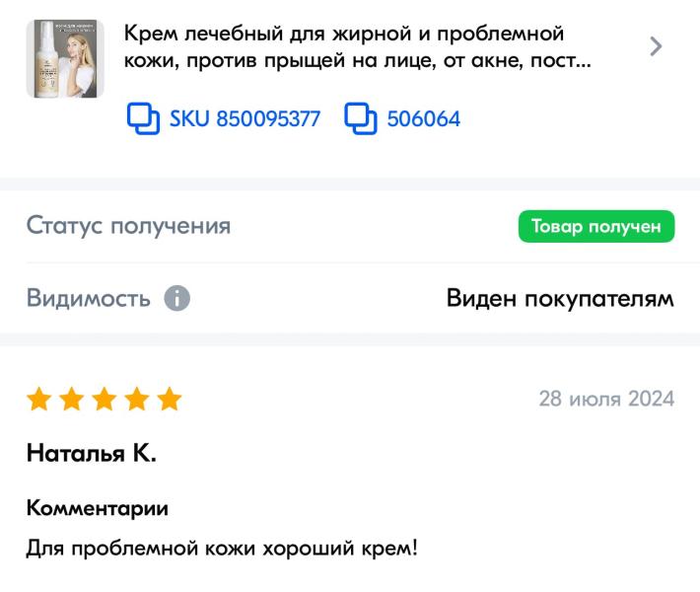
Task: Click the "Видимость" label
Action: tap(89, 298)
